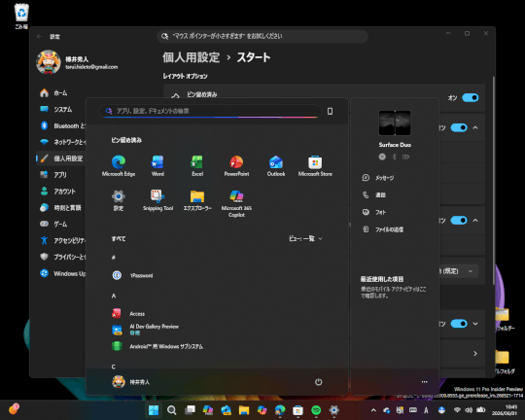Open Microsoft Edge from pinned apps
Screen dimensions: 525x420
click(x=119, y=166)
